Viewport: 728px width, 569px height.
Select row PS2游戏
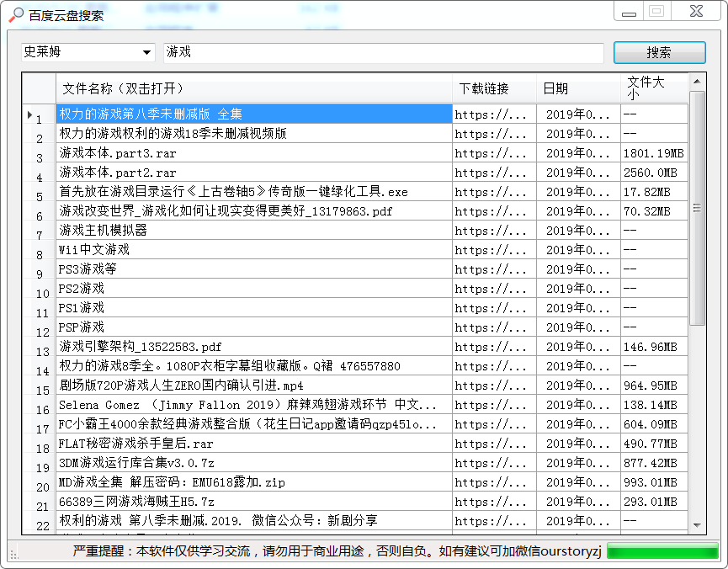click(254, 289)
